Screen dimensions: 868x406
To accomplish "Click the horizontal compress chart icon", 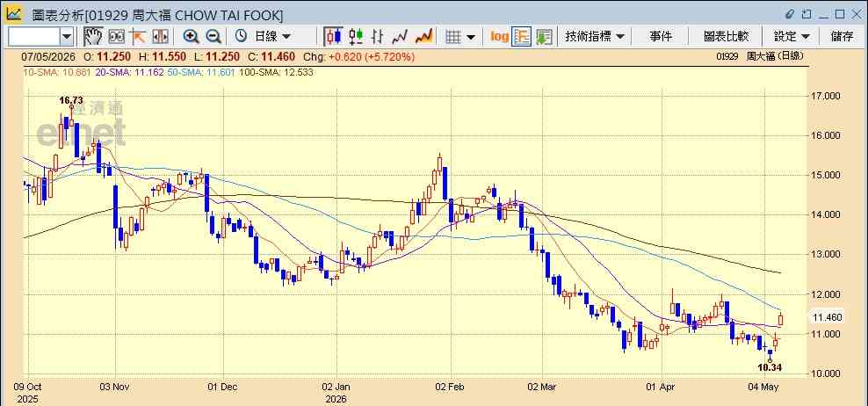I will click(x=160, y=37).
